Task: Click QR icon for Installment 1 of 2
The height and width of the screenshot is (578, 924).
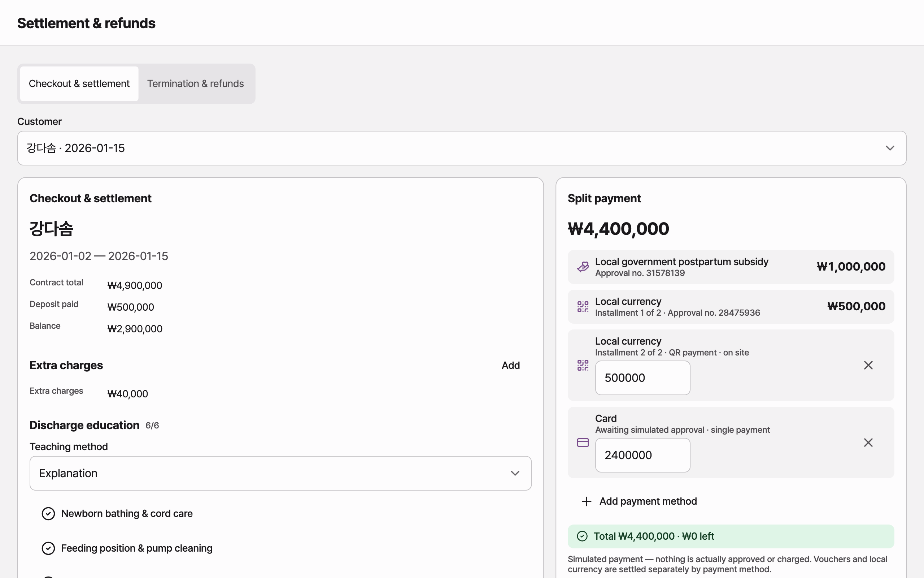Action: point(583,307)
